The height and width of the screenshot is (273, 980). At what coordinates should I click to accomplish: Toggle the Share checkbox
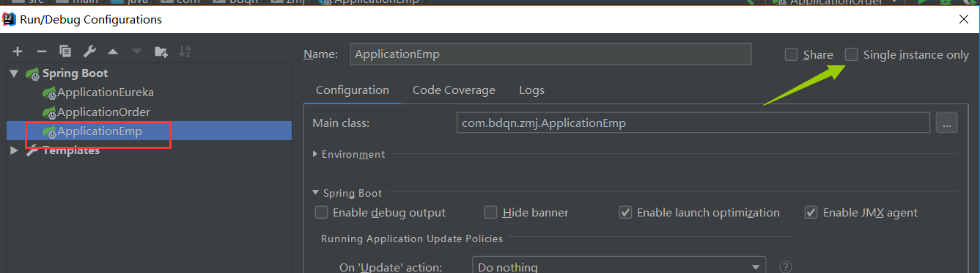pyautogui.click(x=791, y=54)
